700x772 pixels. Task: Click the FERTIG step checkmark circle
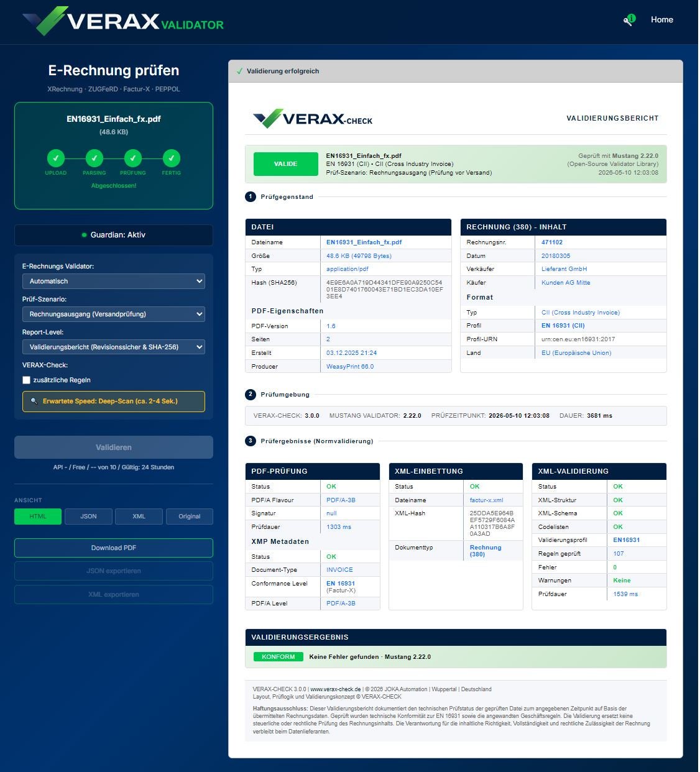pos(172,158)
